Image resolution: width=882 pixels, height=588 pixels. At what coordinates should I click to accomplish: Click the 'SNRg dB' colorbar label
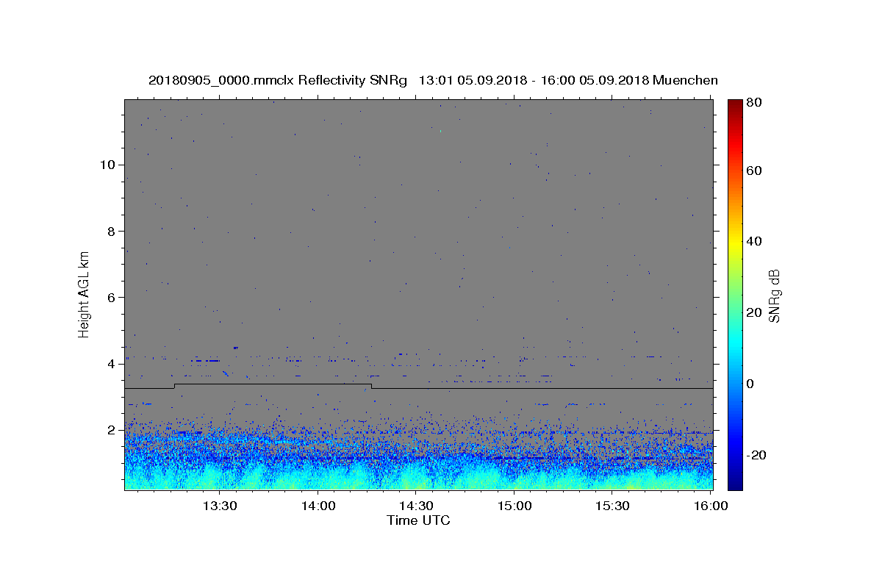pyautogui.click(x=774, y=295)
